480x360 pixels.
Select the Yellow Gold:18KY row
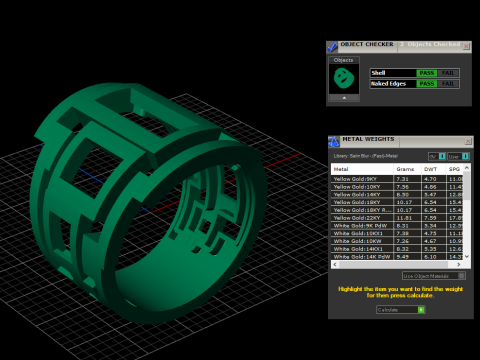click(397, 202)
